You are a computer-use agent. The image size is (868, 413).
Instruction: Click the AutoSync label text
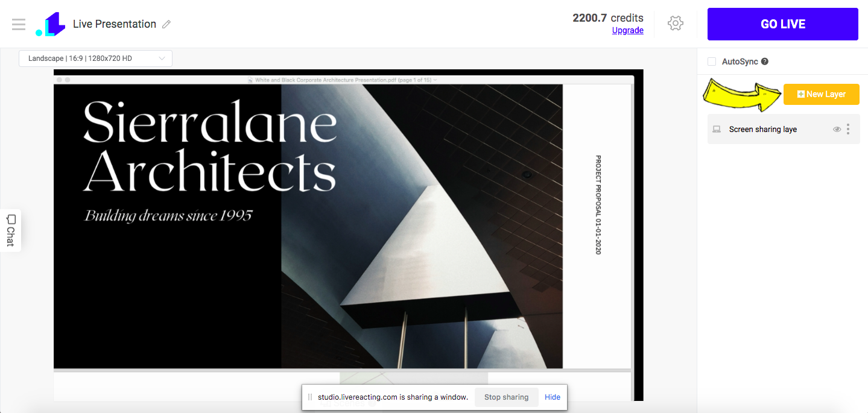(740, 61)
